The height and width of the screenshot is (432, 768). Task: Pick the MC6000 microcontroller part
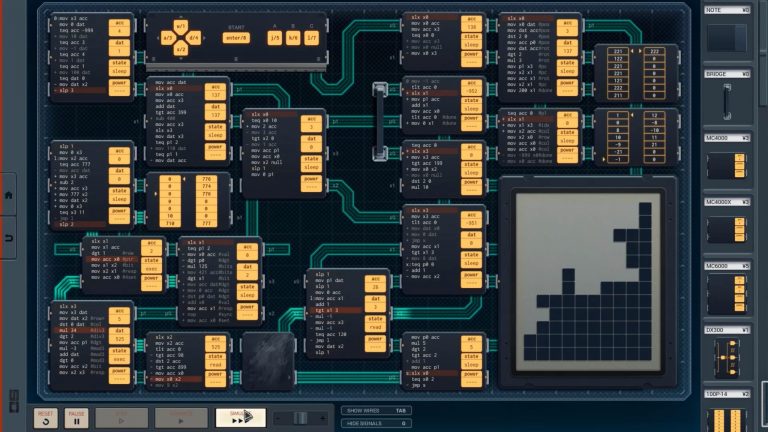tap(727, 292)
